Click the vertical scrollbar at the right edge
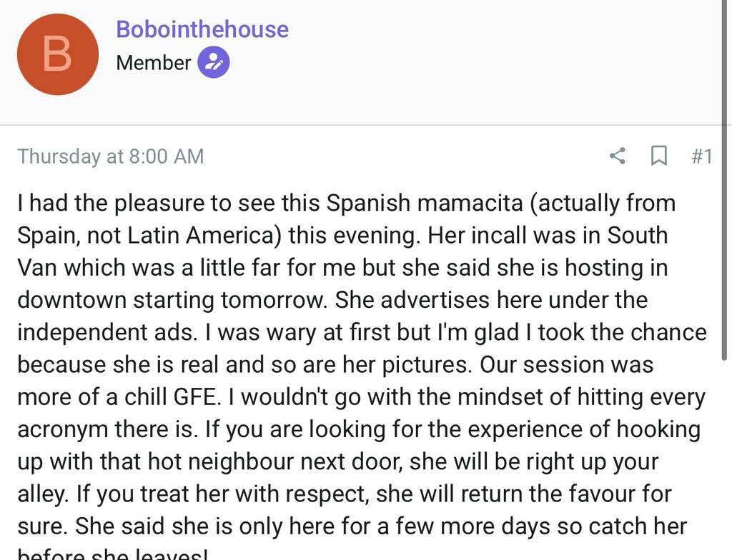 pos(727,71)
